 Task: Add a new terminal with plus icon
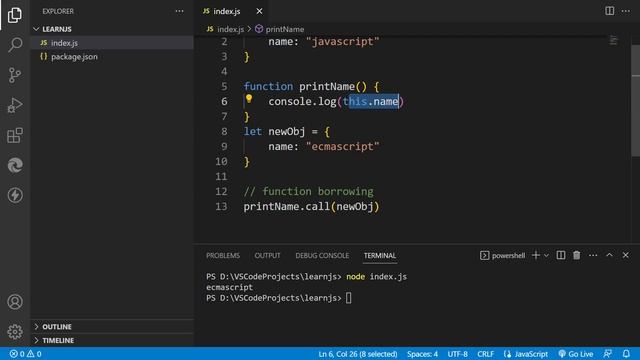coord(536,255)
